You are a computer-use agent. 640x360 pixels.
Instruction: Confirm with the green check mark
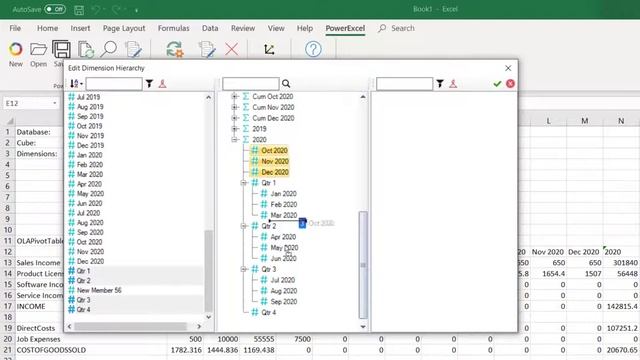click(497, 84)
